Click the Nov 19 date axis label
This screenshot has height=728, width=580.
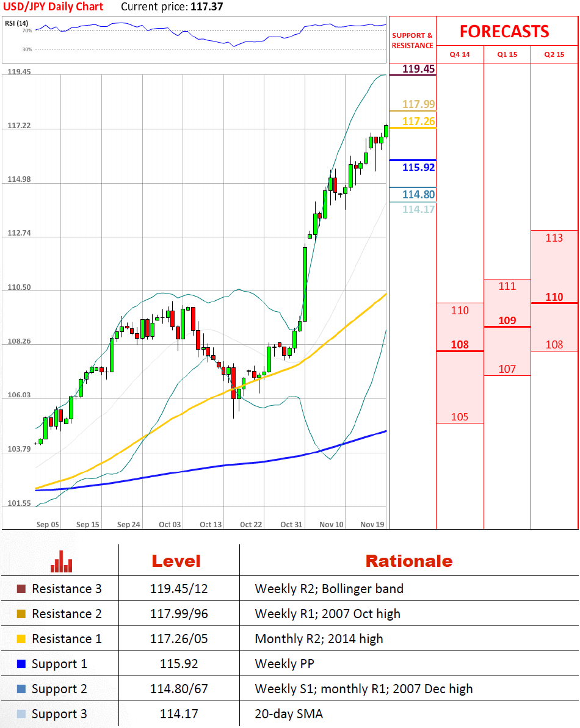372,524
